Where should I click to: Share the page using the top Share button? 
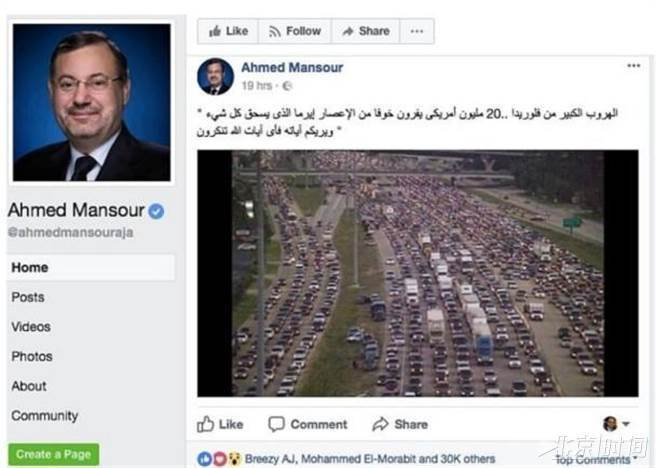coord(366,31)
